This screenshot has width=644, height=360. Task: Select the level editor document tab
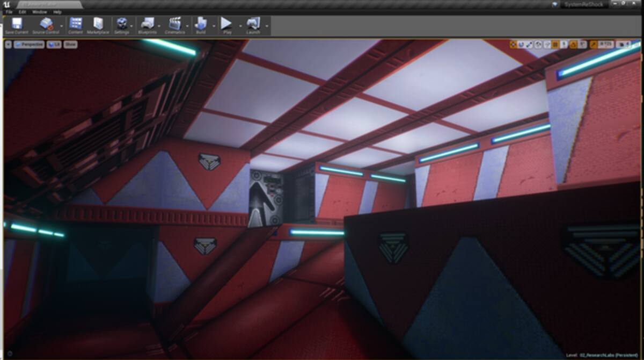coord(49,4)
